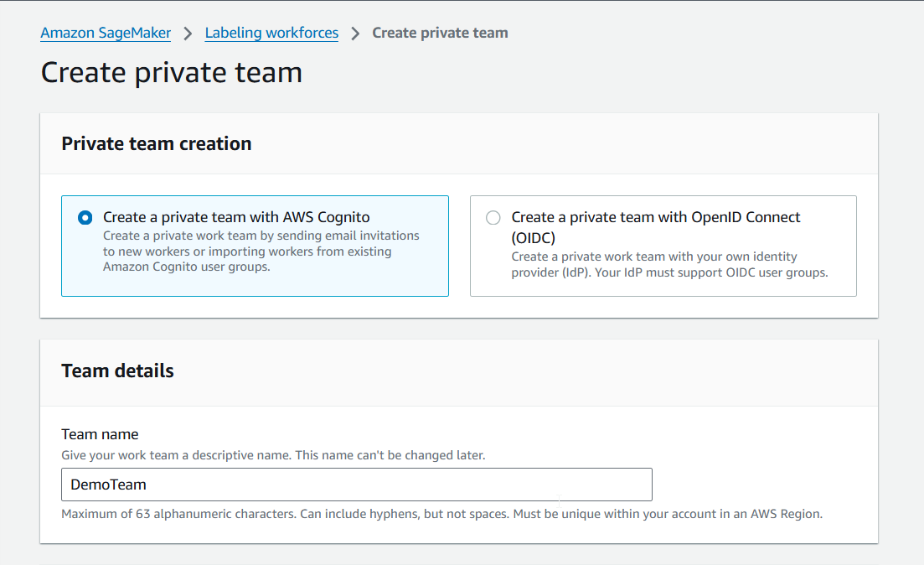Click the 'Maximum of 63 alphanumeric characters' note

click(442, 514)
